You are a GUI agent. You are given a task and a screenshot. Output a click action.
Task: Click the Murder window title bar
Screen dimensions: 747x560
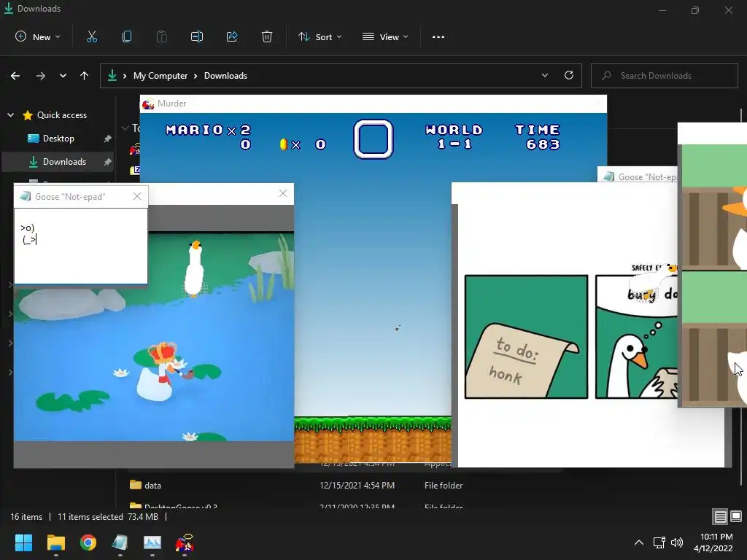click(373, 104)
